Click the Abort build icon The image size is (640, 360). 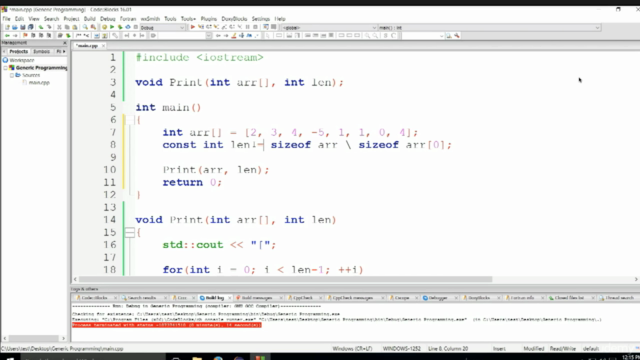136,27
